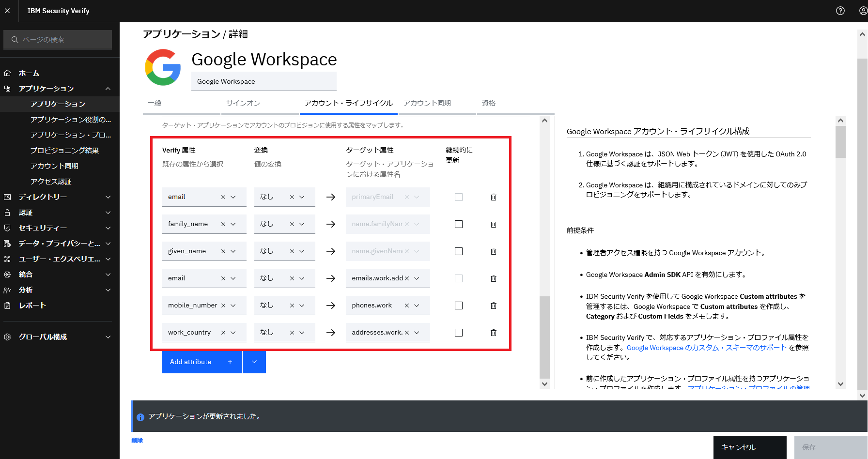Expand the グローバル構成 sidebar section
Screen dimensions: 868x459
click(108, 337)
